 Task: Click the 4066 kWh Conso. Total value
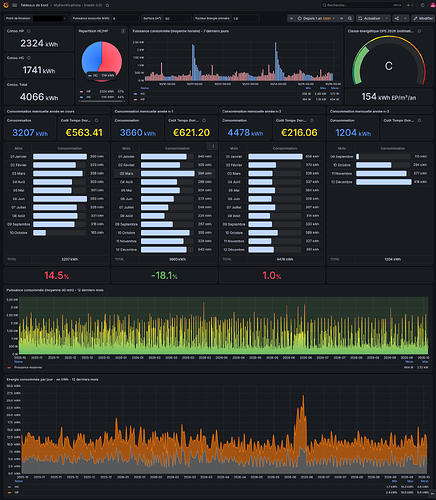(39, 97)
